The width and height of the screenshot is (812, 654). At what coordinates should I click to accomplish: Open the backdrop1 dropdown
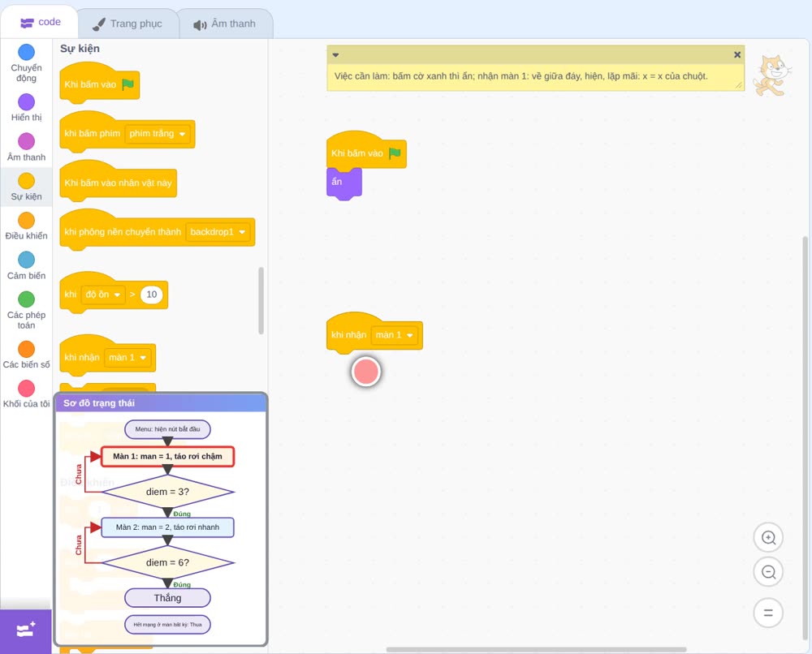tap(218, 232)
